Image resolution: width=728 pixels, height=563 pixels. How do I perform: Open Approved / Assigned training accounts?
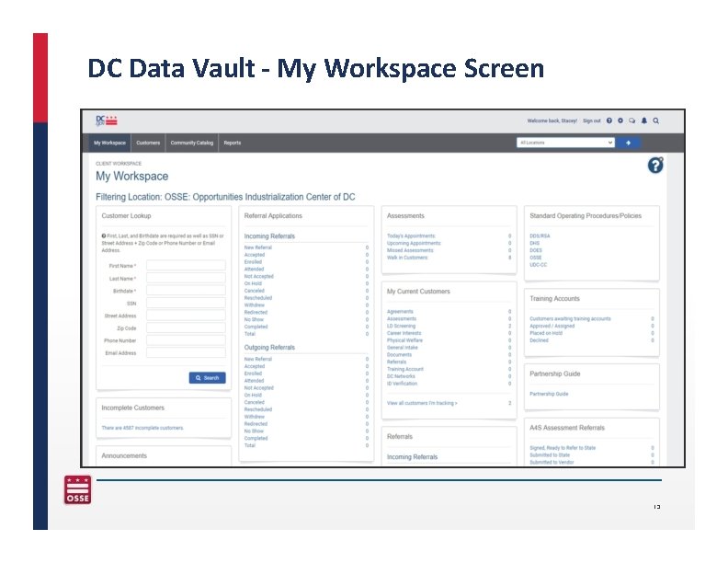pyautogui.click(x=552, y=326)
